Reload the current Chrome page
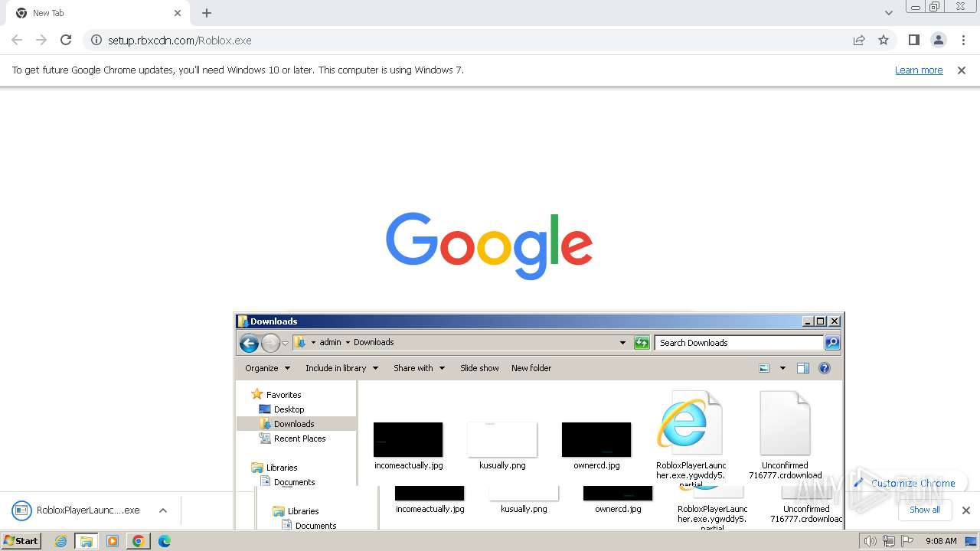This screenshot has width=980, height=551. 66,40
